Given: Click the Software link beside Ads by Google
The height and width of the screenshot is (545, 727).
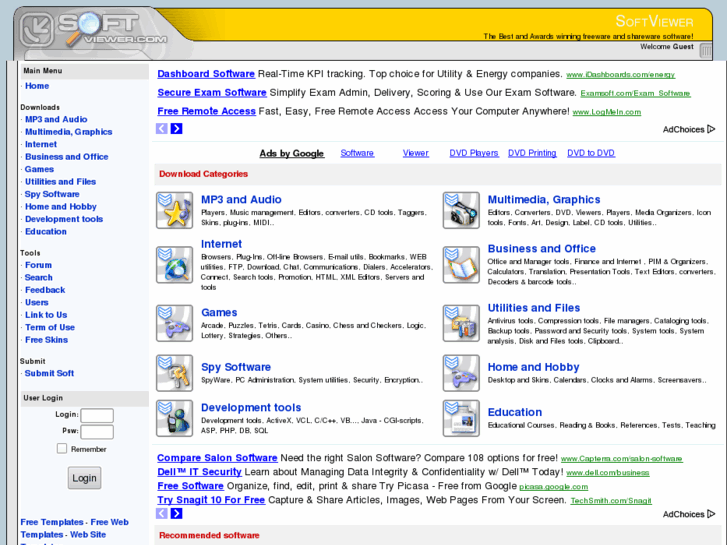Looking at the screenshot, I should [x=357, y=153].
